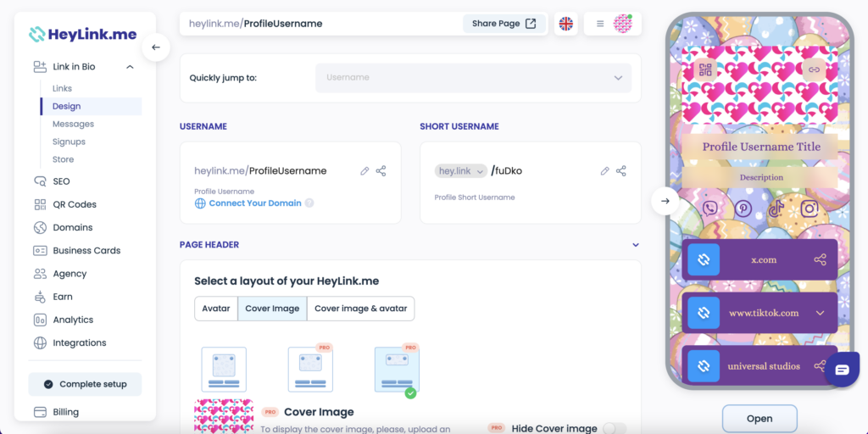The image size is (868, 434).
Task: Choose the selected PRO layout with checkmark
Action: (397, 370)
